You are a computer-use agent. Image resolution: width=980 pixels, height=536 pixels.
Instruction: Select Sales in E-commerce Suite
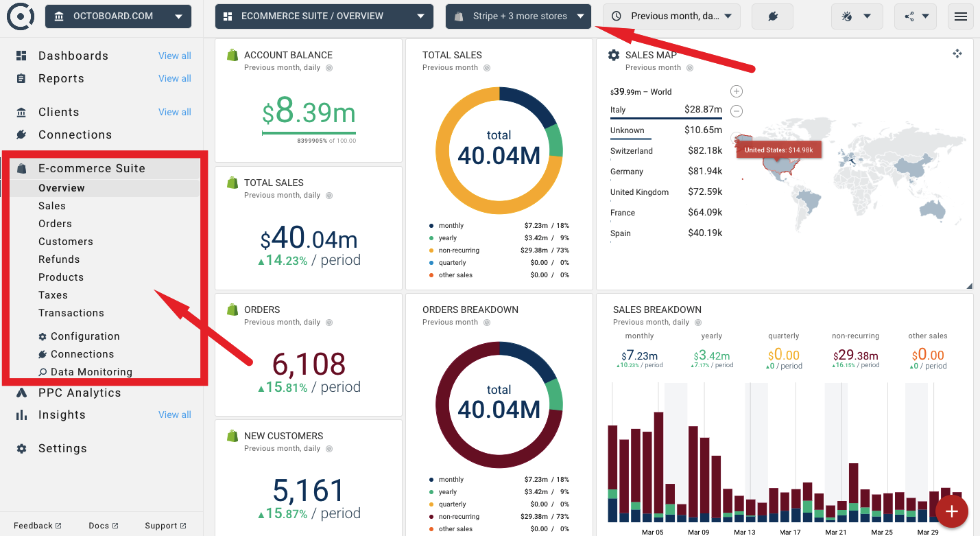(x=52, y=206)
